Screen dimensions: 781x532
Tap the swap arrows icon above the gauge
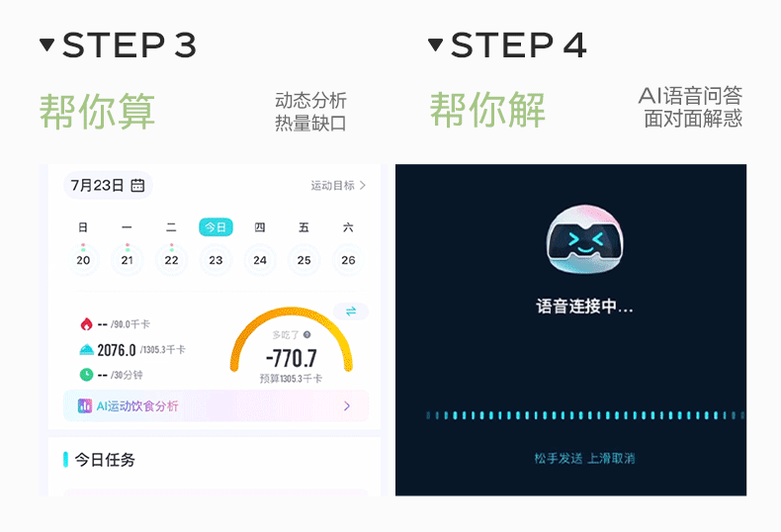pyautogui.click(x=351, y=311)
